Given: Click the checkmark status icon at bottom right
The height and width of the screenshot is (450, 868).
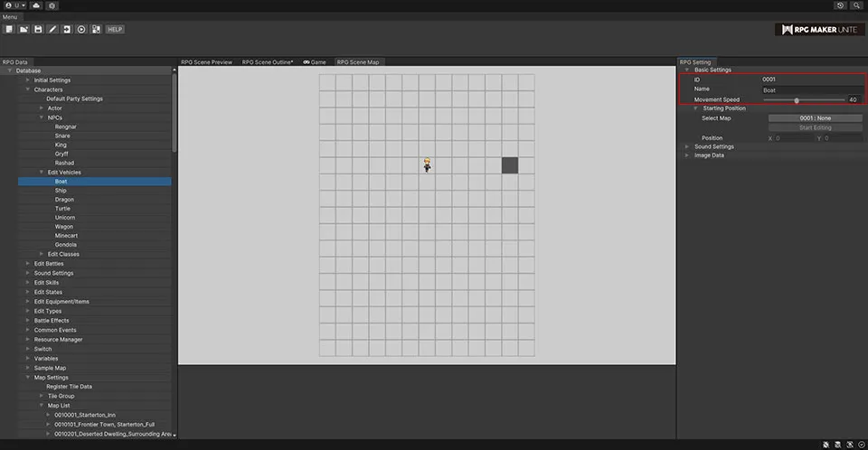Looking at the screenshot, I should click(861, 445).
